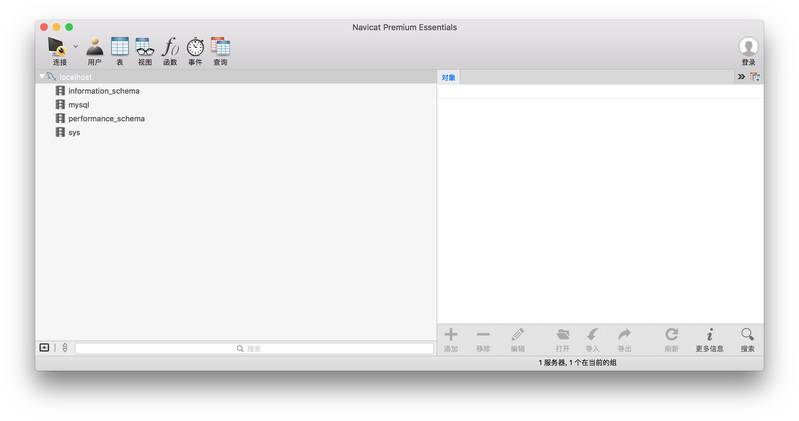
Task: Close the Navicat window with red button
Action: 44,27
